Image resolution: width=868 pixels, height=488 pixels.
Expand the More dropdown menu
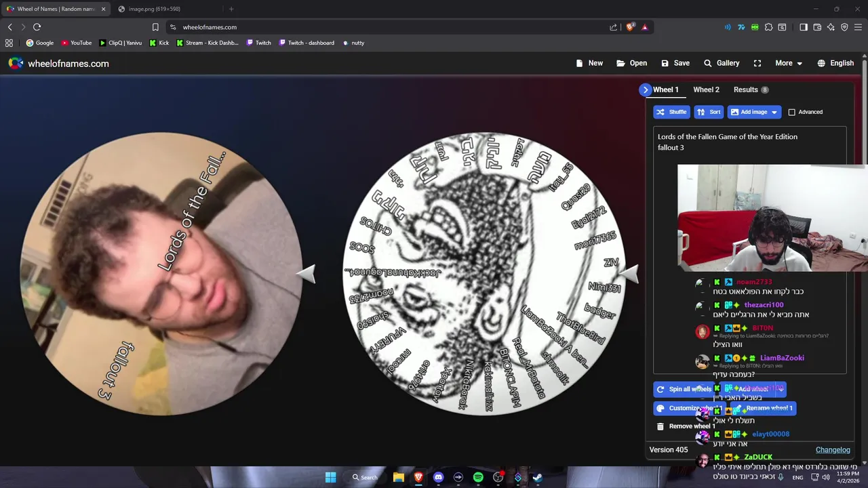pos(789,63)
